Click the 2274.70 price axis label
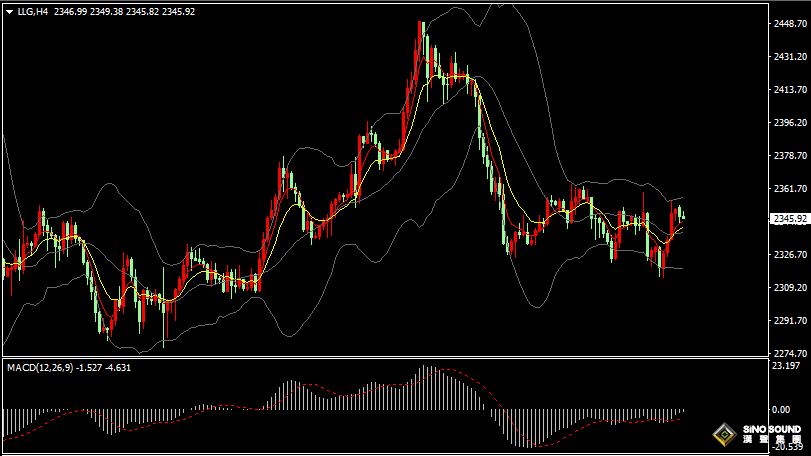Image resolution: width=811 pixels, height=456 pixels. (x=789, y=353)
